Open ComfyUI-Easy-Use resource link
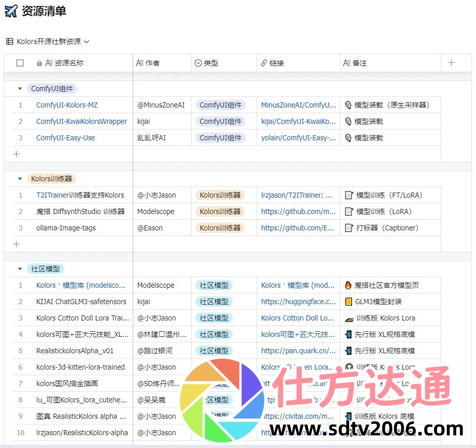This screenshot has width=476, height=448. [x=66, y=138]
